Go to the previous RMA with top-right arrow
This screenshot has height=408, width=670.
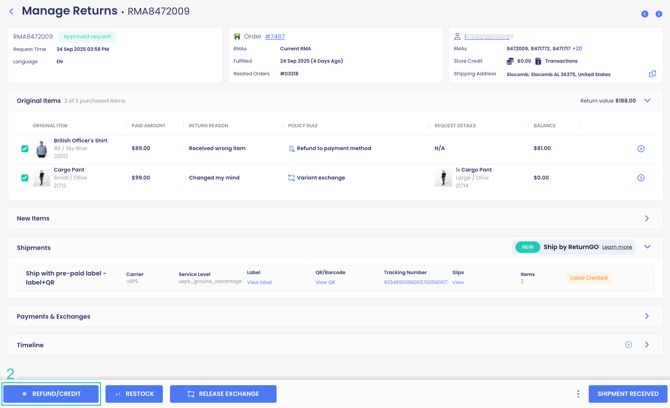pyautogui.click(x=645, y=14)
